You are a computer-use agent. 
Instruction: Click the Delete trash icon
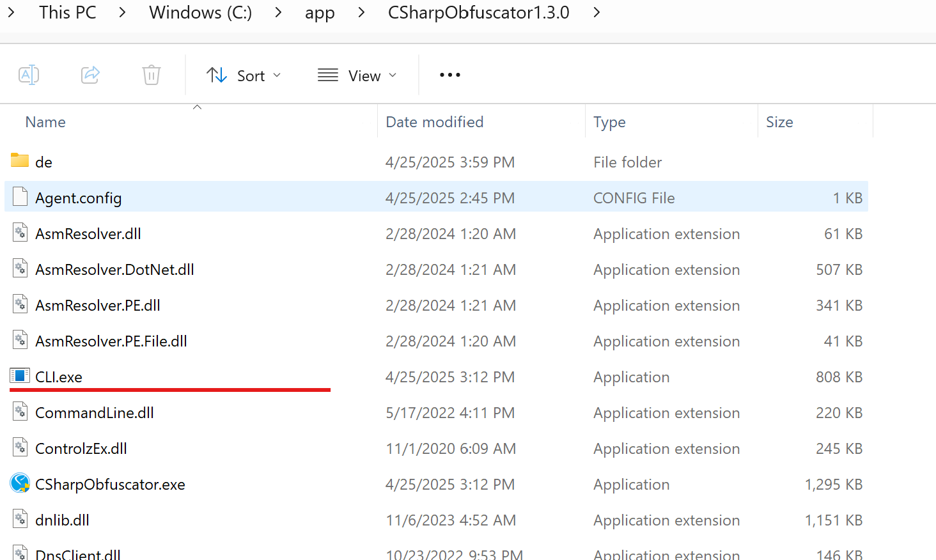(152, 75)
